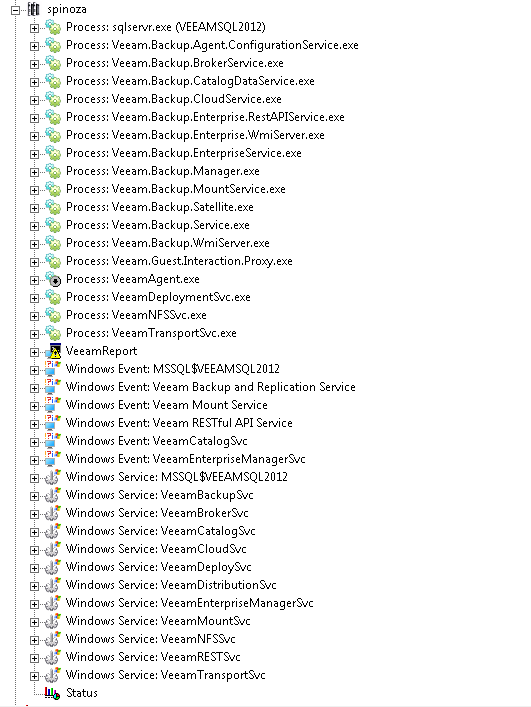Image resolution: width=531 pixels, height=707 pixels.
Task: Click gear icon for VeeamDeploymentSvc.exe
Action: pyautogui.click(x=53, y=298)
